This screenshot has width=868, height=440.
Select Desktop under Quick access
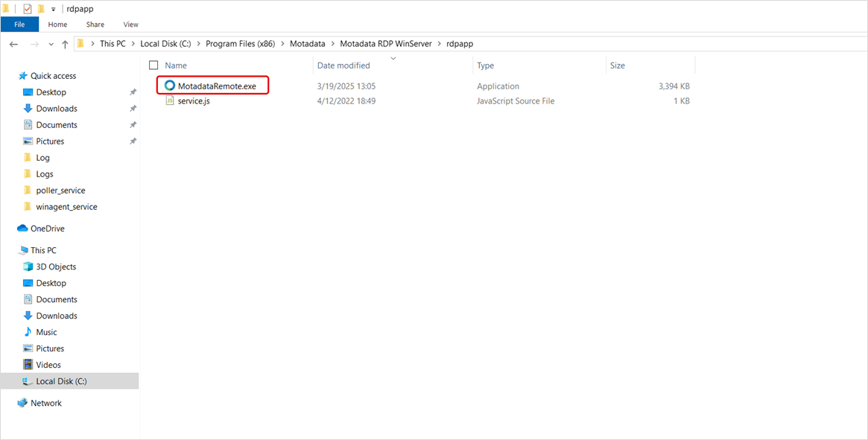coord(51,92)
